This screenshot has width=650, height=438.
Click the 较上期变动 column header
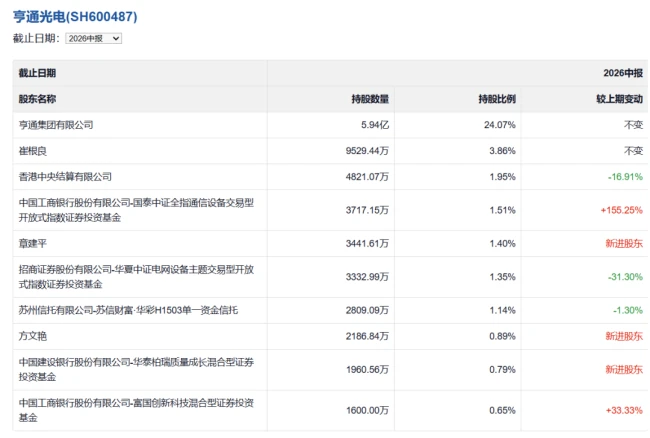(620, 99)
